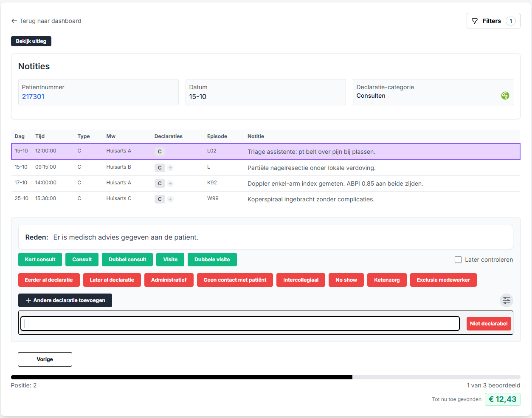Click the back arrow before Terug naar dashboard
532x418 pixels.
14,20
